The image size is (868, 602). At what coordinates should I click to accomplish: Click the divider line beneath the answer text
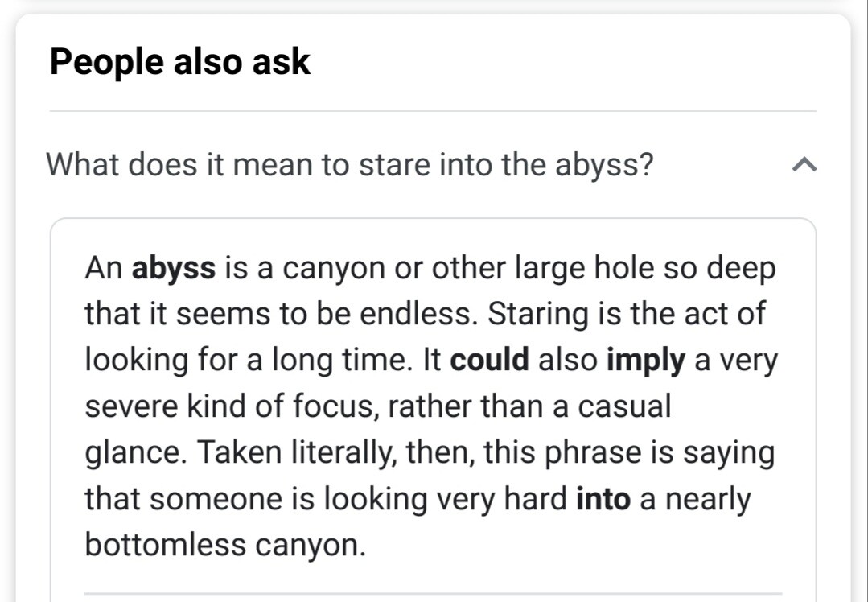pyautogui.click(x=433, y=594)
